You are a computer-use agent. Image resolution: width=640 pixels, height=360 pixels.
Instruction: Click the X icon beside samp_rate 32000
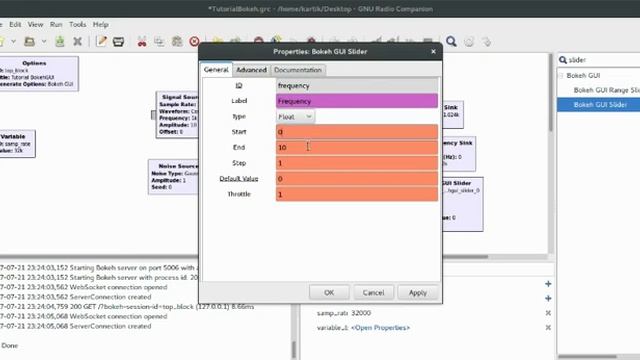click(x=548, y=313)
